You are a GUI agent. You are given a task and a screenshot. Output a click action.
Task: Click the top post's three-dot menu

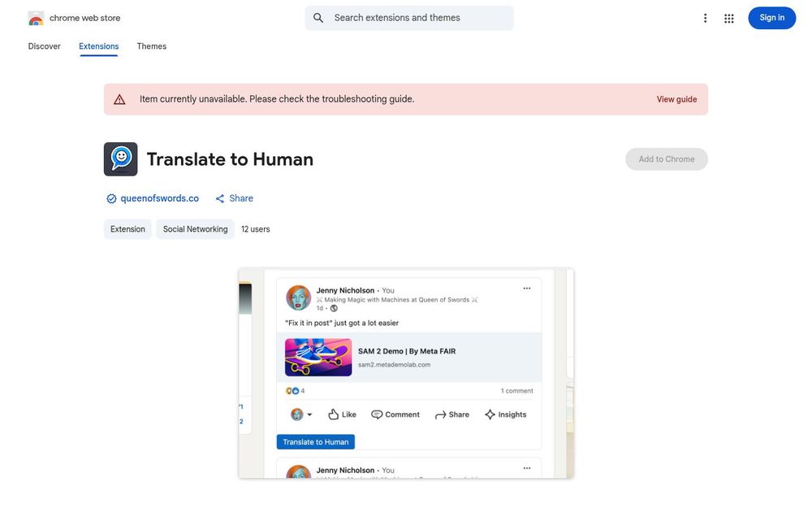point(527,289)
